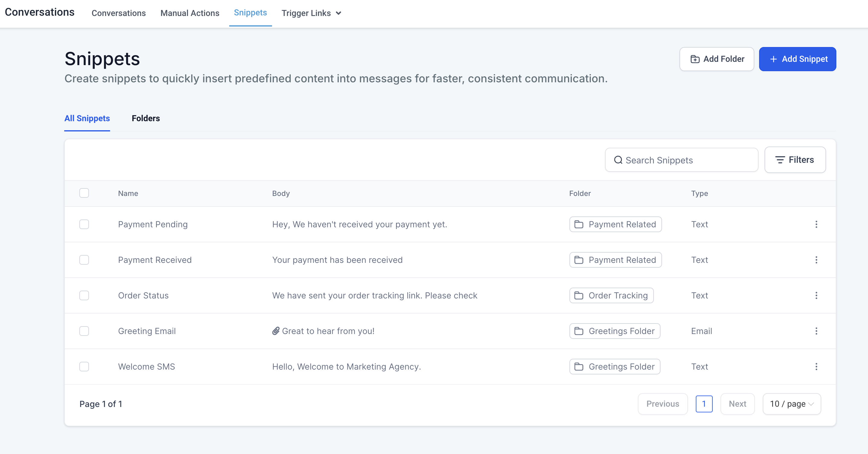Click the magnifier icon in search box
The height and width of the screenshot is (454, 868).
618,160
